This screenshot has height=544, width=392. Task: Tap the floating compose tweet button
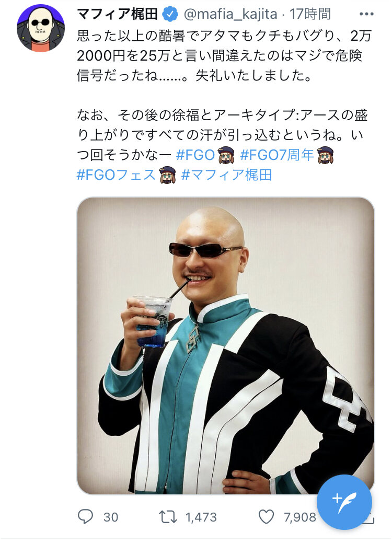click(x=344, y=502)
